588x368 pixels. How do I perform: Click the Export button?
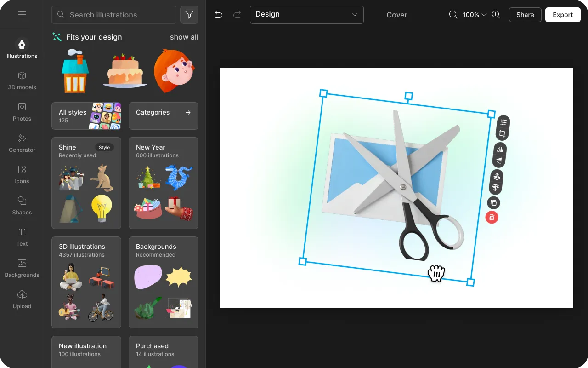(x=563, y=14)
